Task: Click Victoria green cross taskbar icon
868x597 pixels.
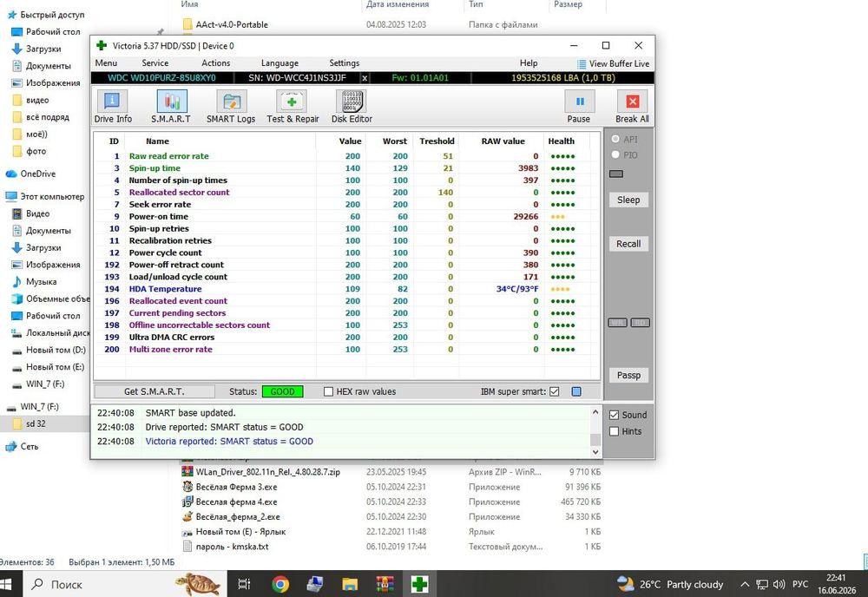Action: click(x=419, y=584)
